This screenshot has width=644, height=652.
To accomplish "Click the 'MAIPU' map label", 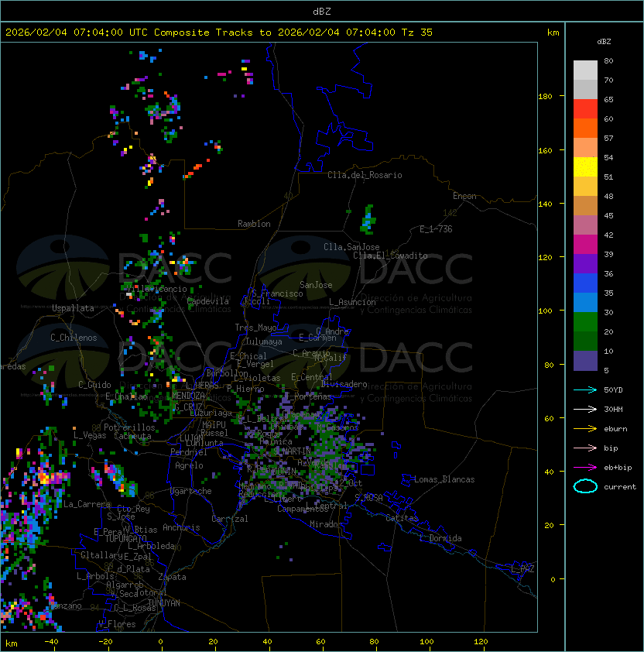I will click(x=214, y=425).
